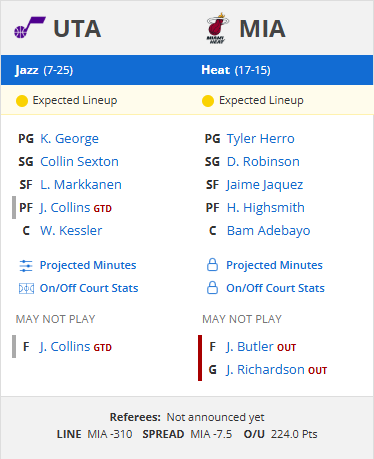Click the yellow Expected Lineup dot for Jazz
The image size is (374, 459).
click(x=22, y=101)
